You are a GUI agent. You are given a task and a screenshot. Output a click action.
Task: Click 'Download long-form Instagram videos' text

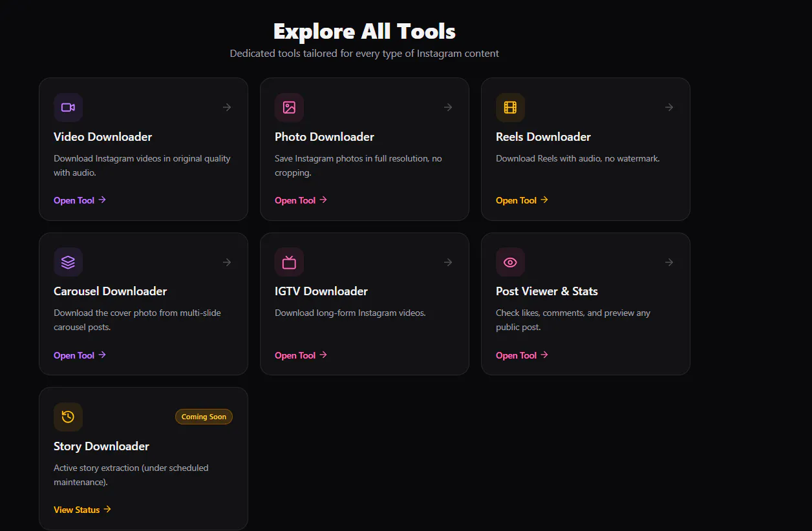[350, 313]
